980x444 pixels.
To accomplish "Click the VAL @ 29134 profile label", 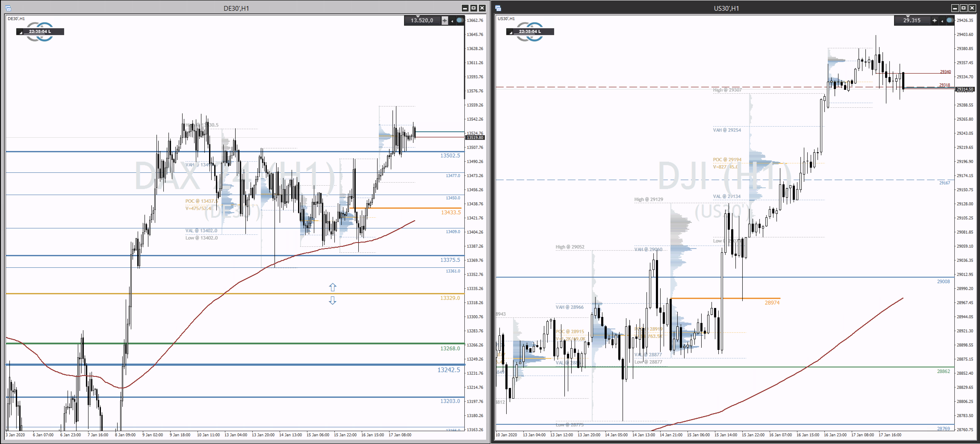I will pos(727,197).
